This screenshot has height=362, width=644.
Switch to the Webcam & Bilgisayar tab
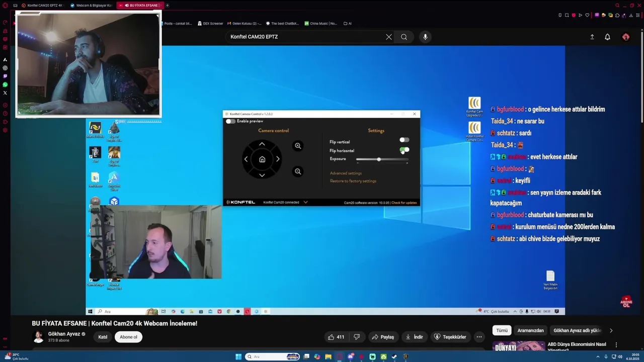click(91, 6)
